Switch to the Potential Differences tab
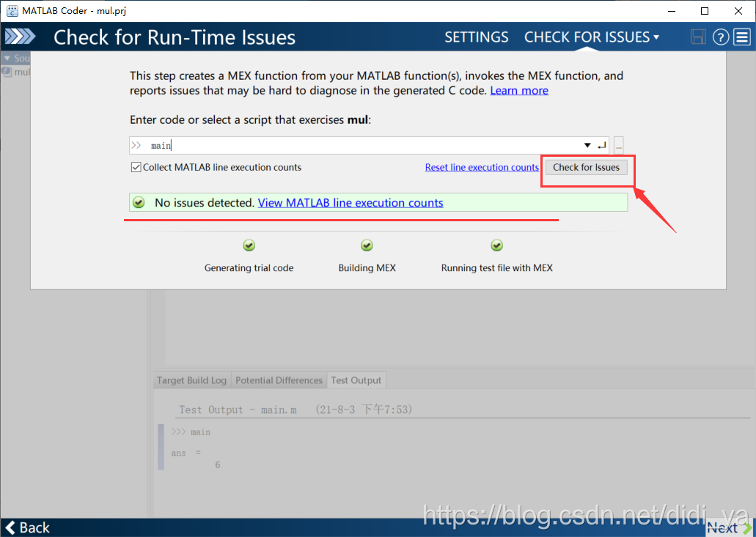This screenshot has height=537, width=756. pyautogui.click(x=279, y=380)
